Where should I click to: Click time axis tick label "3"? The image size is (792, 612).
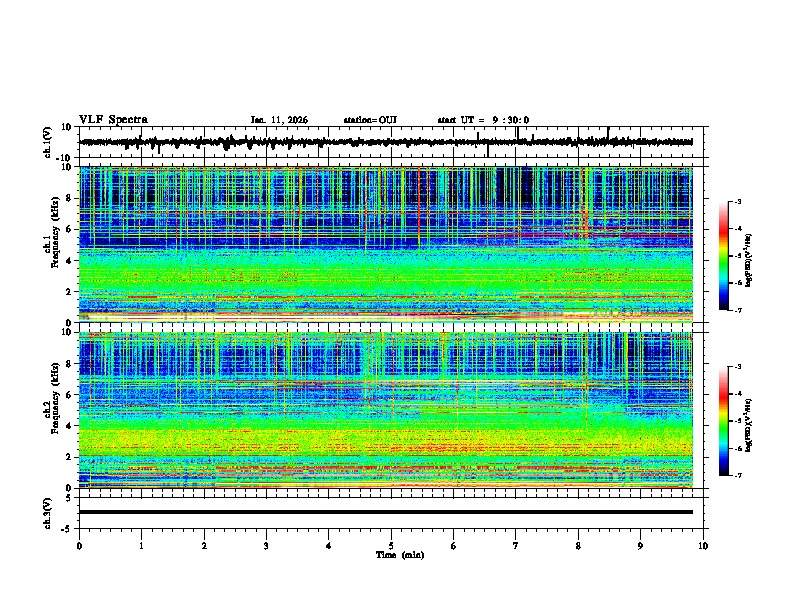(x=266, y=546)
